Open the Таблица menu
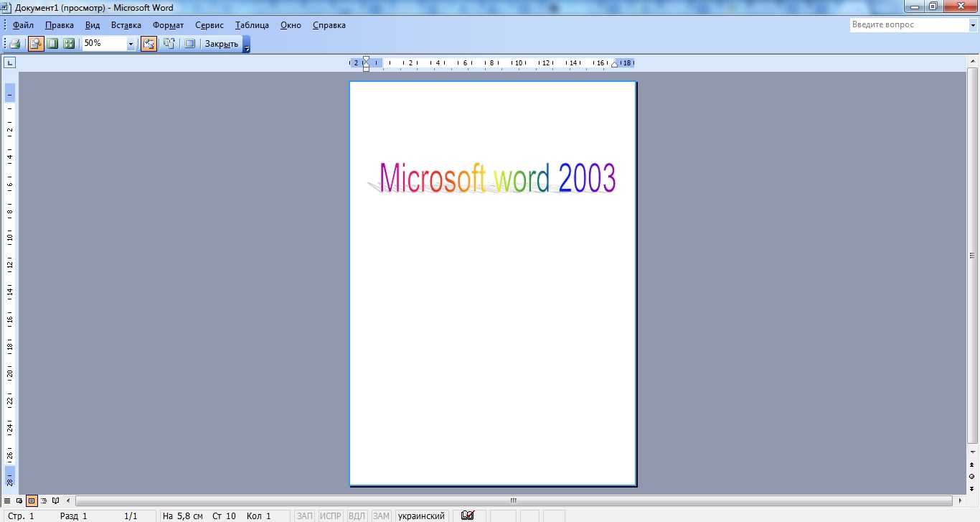Viewport: 980px width, 522px height. (x=252, y=25)
